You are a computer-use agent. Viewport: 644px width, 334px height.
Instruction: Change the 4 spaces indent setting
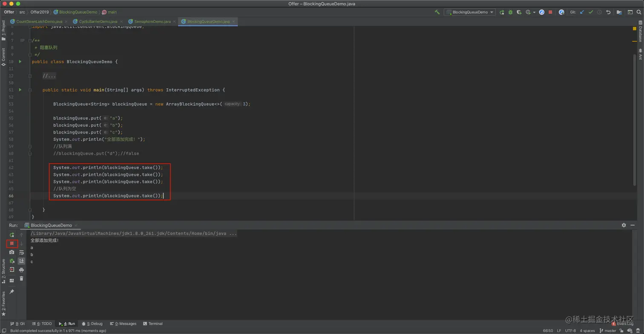click(x=587, y=331)
